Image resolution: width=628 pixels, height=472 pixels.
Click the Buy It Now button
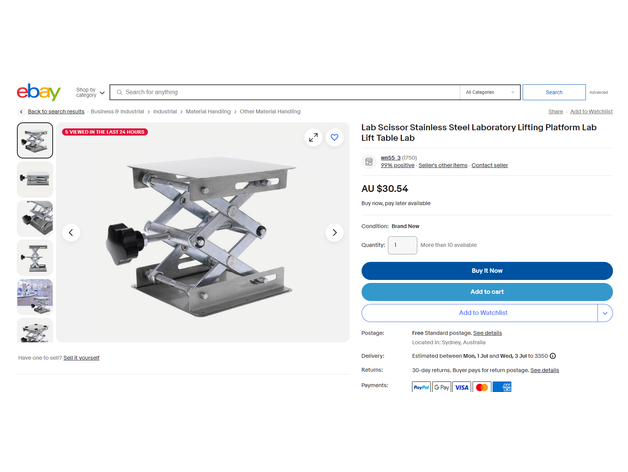[486, 271]
